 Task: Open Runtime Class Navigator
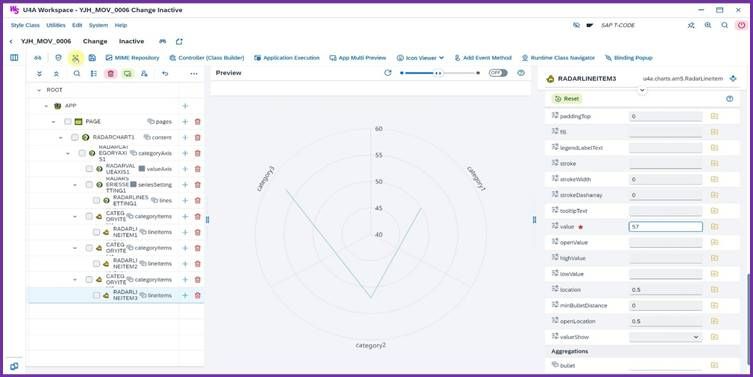coord(559,58)
